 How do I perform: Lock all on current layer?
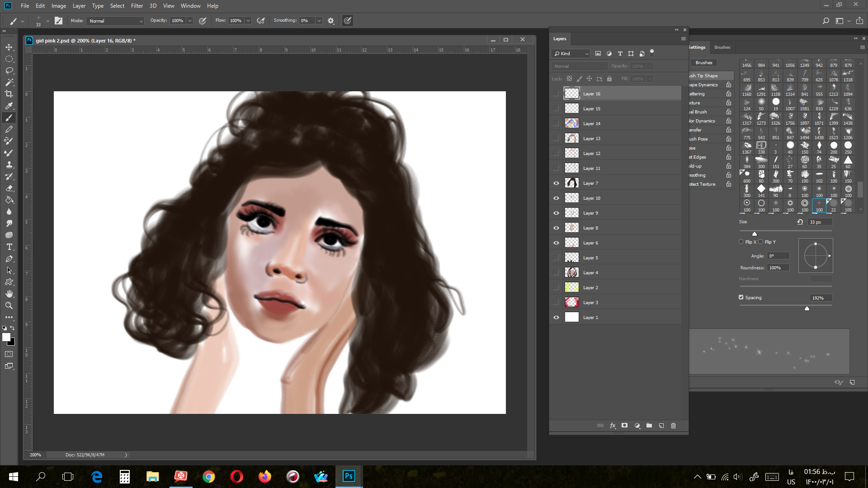tap(609, 79)
